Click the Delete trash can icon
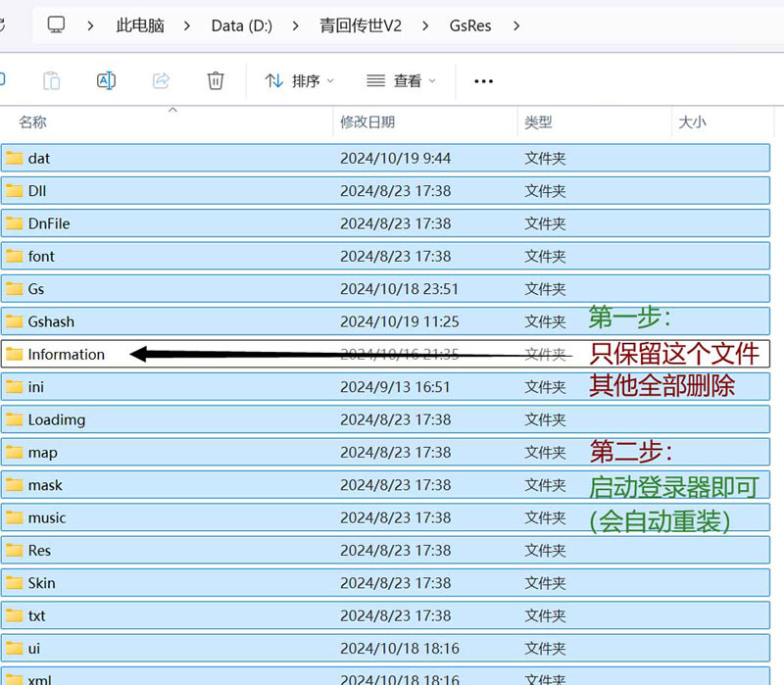 click(216, 80)
